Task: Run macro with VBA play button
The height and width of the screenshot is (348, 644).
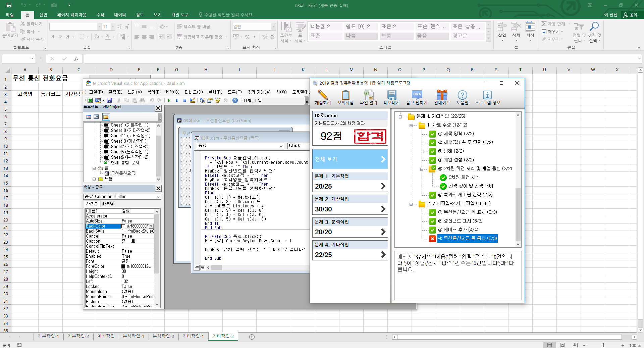Action: (x=169, y=100)
